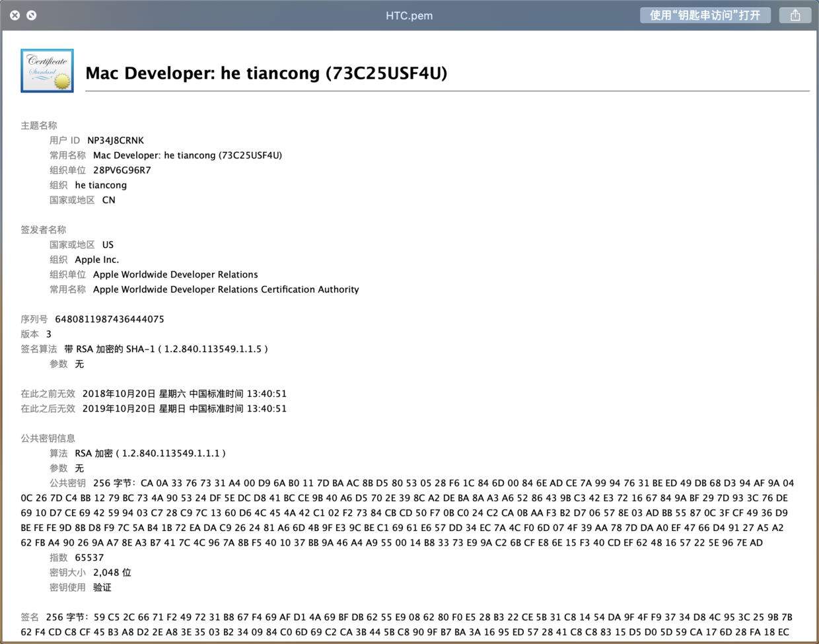Viewport: 819px width, 644px height.
Task: Click the Share icon in the title bar
Action: click(795, 15)
